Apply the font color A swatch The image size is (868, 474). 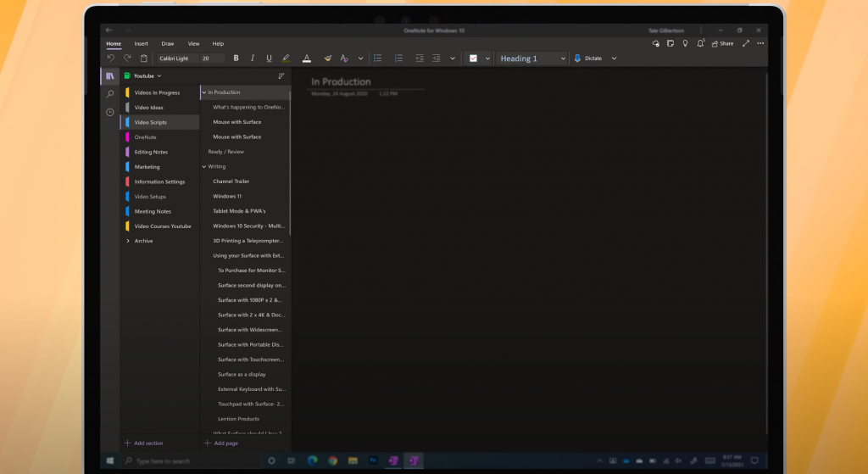pyautogui.click(x=307, y=59)
